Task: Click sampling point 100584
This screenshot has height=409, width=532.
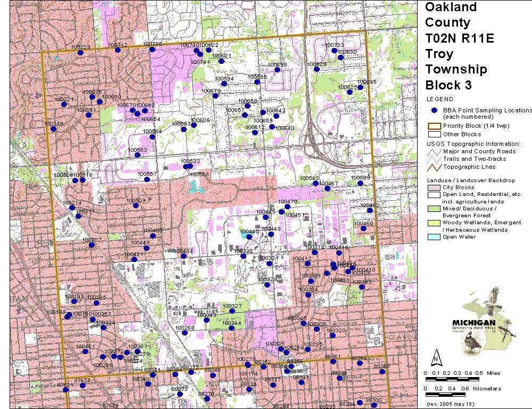Action: [x=152, y=137]
